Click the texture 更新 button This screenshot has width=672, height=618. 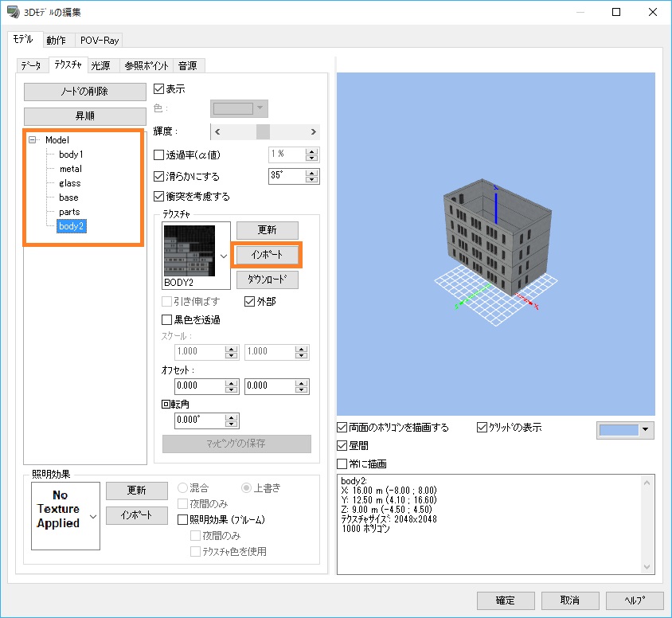[267, 230]
